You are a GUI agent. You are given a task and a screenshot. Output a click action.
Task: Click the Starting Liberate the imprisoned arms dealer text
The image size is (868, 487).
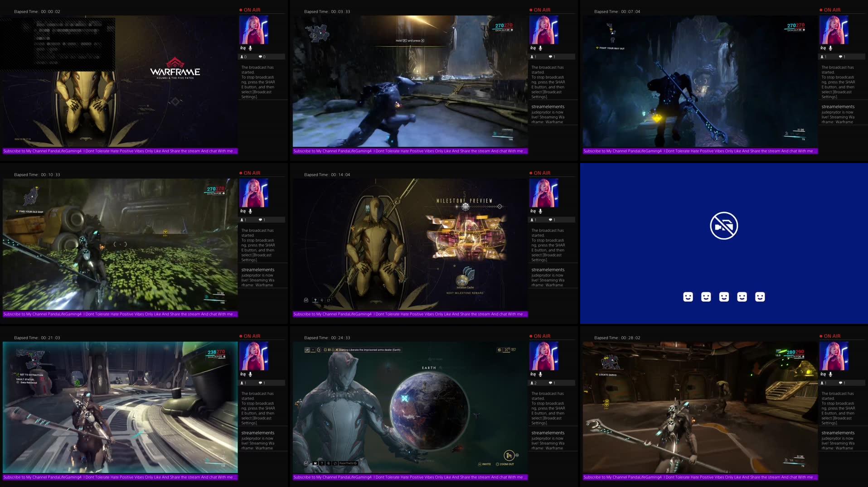[370, 350]
